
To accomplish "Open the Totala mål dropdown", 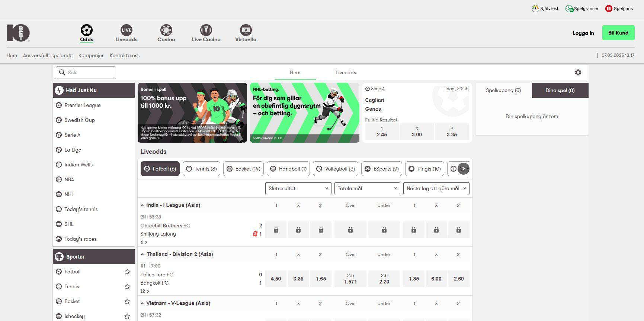I will [367, 188].
